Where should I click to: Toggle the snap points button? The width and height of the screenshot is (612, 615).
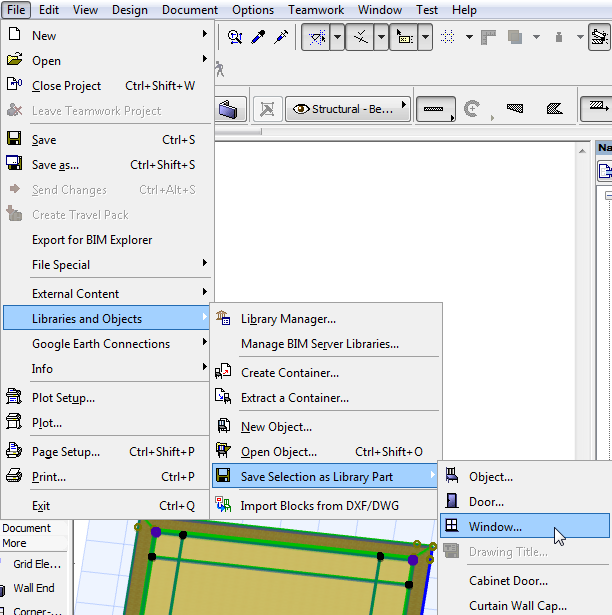pos(360,37)
